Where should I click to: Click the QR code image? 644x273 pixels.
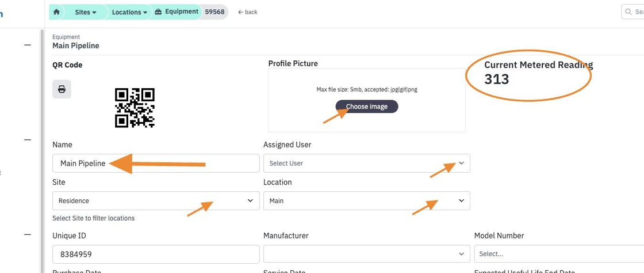tap(135, 108)
